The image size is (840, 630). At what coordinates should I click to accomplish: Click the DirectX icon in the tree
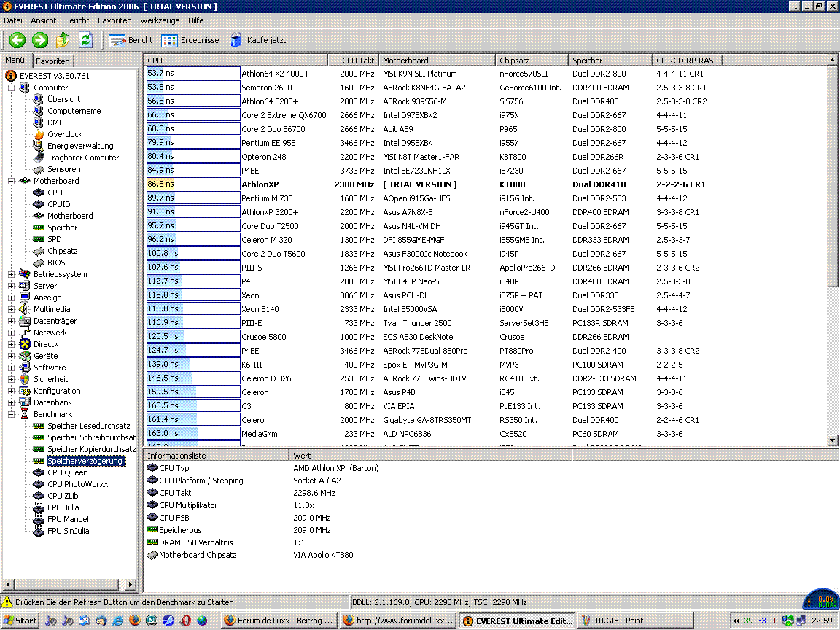[x=25, y=344]
